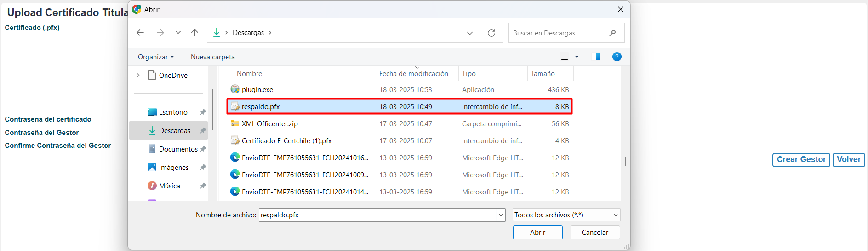Select Certificado E-Certchile (1).pfx file

coord(286,141)
